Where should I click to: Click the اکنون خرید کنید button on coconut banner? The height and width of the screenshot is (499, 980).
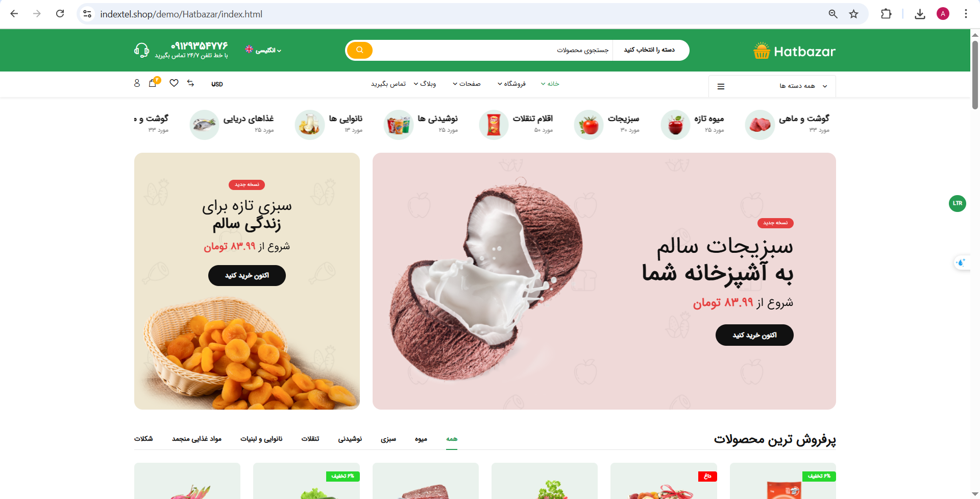tap(754, 335)
